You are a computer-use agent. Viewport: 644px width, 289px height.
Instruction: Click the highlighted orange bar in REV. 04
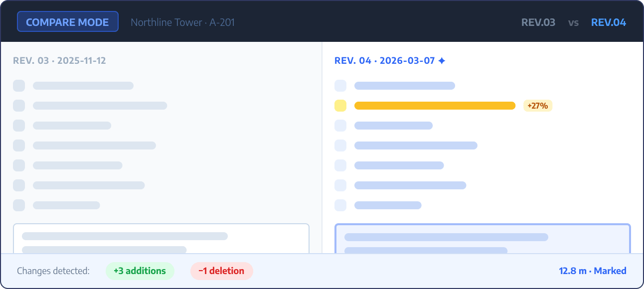(x=435, y=106)
